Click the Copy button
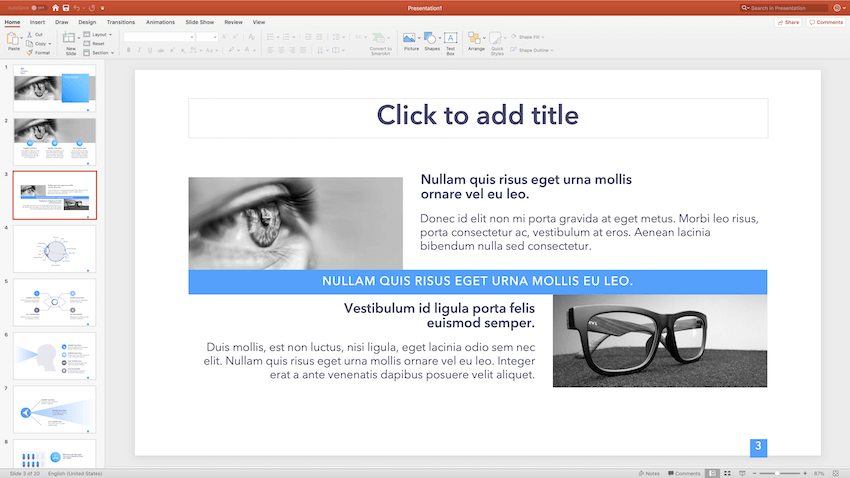This screenshot has width=850, height=478. 37,43
